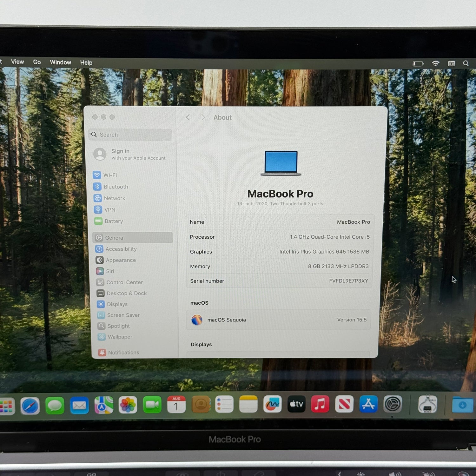The image size is (476, 476).
Task: Click the macOS Sequoia version row
Action: [x=279, y=320]
